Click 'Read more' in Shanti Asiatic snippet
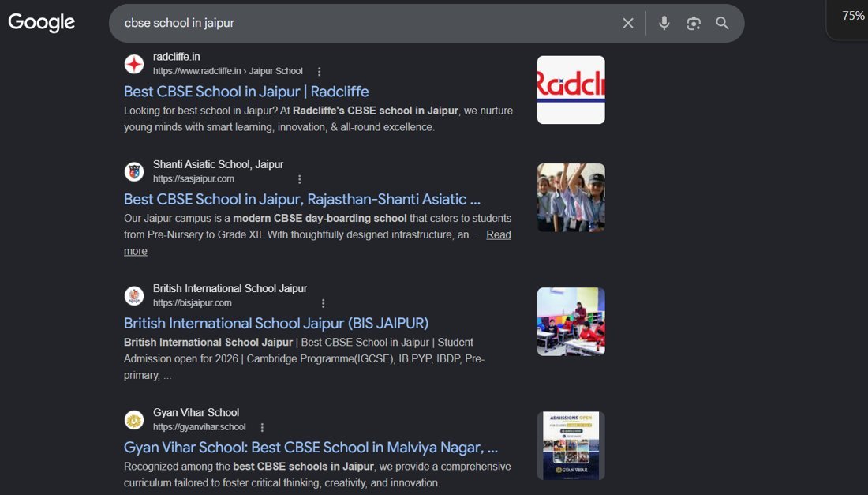This screenshot has height=495, width=868. (x=498, y=234)
